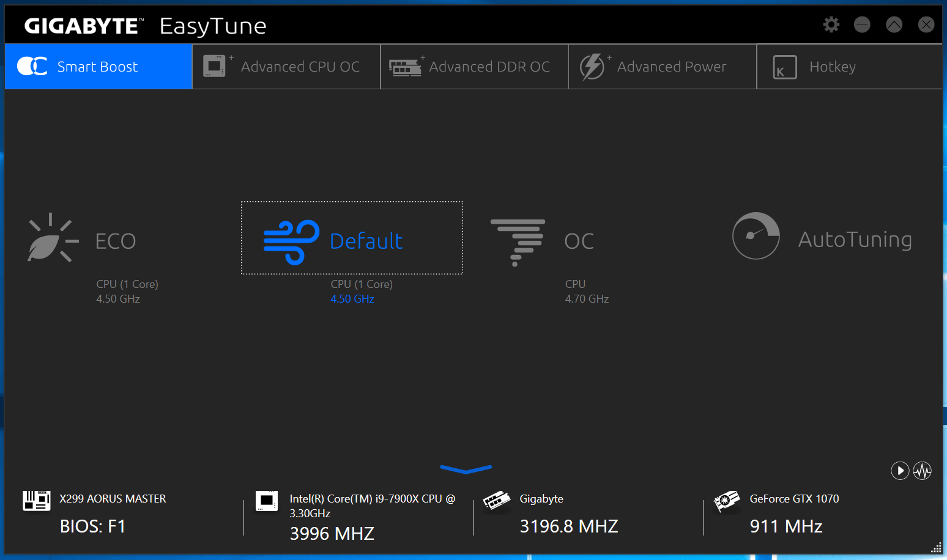The height and width of the screenshot is (560, 947).
Task: Click the X299 motherboard icon
Action: pos(37,501)
